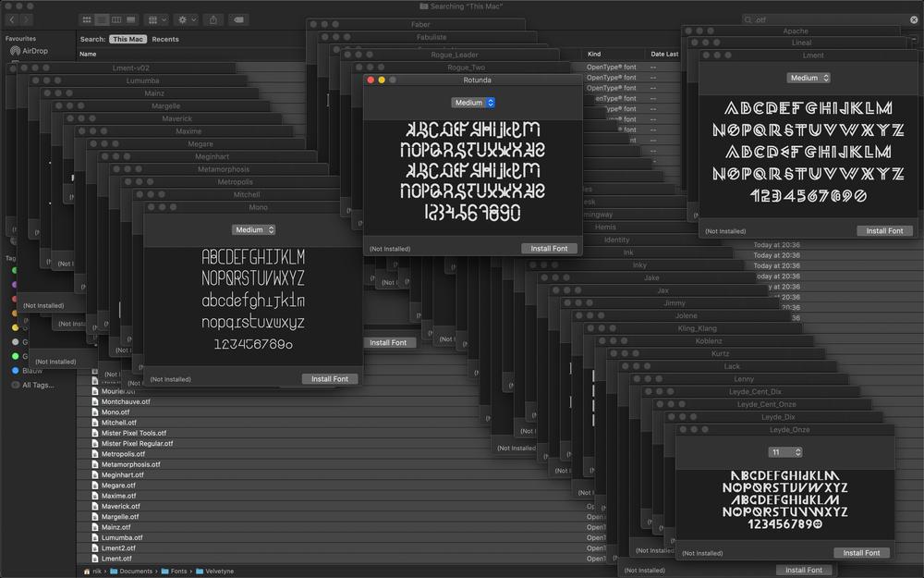Click nik home in path bar
This screenshot has height=578, width=924.
(92, 572)
